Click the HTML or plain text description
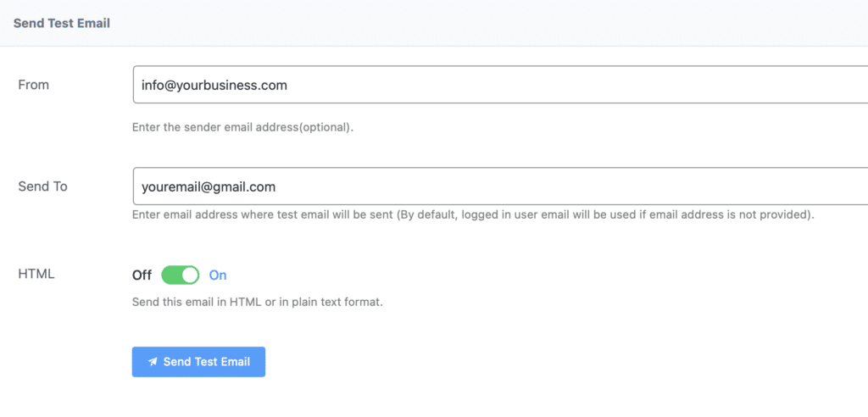The height and width of the screenshot is (417, 868). coord(258,302)
